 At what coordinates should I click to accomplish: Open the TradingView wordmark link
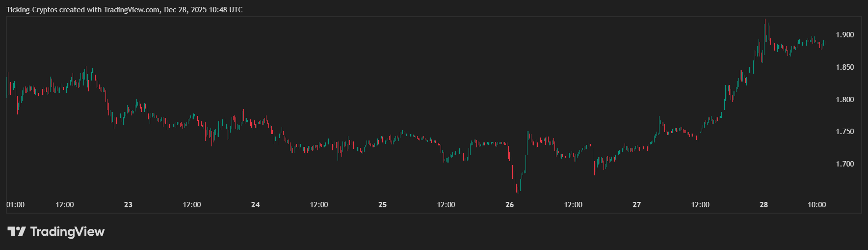[67, 231]
